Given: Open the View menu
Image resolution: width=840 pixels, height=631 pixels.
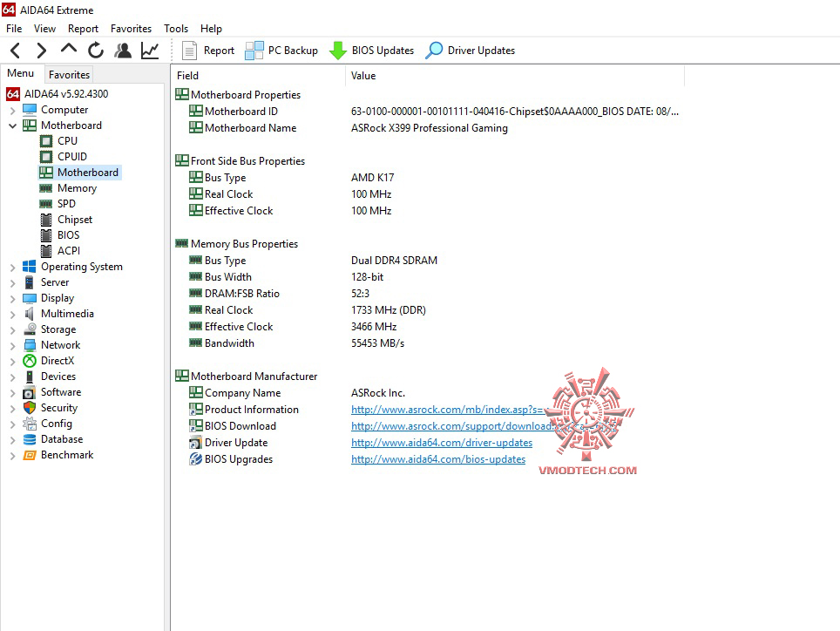Looking at the screenshot, I should pos(44,29).
